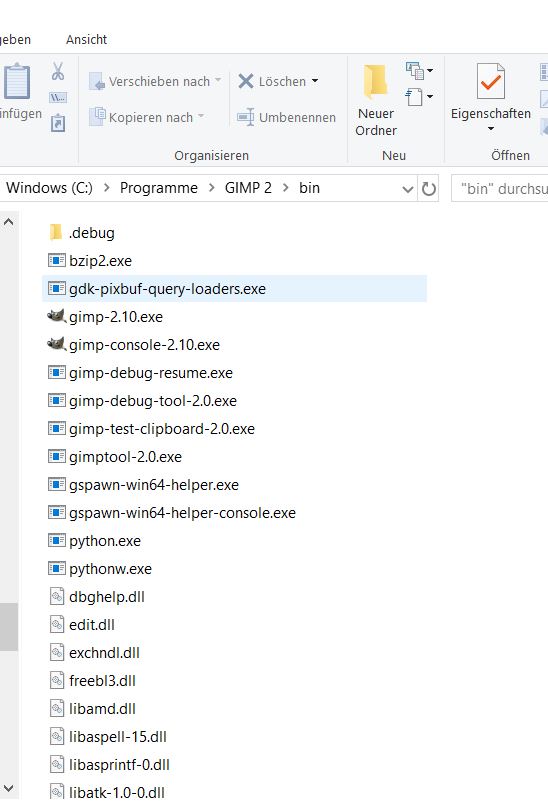Select libaspell-15.dll file icon
The width and height of the screenshot is (548, 802).
click(57, 737)
